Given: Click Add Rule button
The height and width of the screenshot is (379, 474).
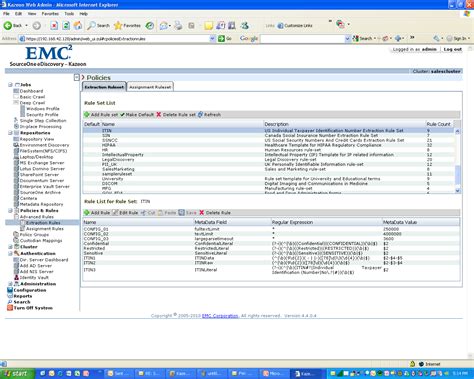Looking at the screenshot, I should point(97,213).
